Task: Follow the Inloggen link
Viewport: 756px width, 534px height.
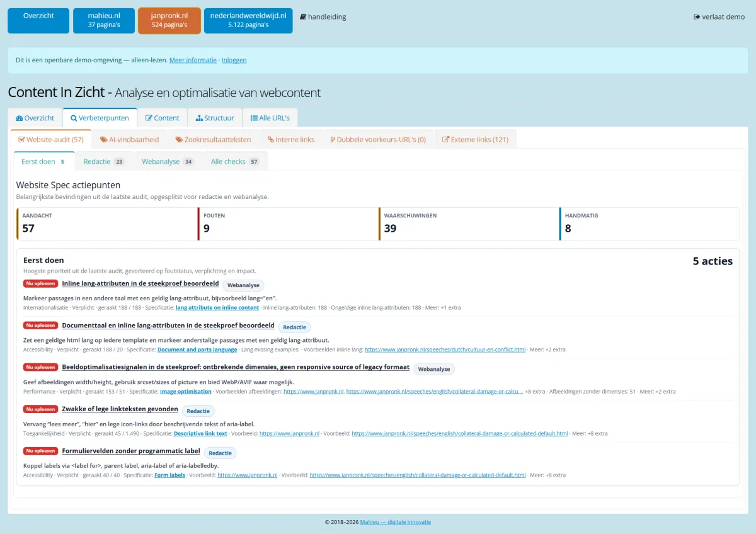Action: (x=234, y=60)
